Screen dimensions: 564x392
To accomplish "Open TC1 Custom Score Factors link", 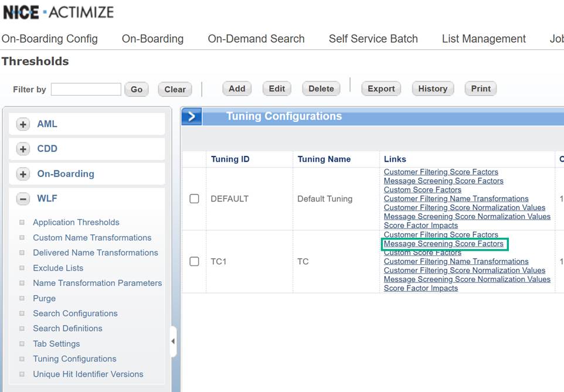I will tap(422, 253).
